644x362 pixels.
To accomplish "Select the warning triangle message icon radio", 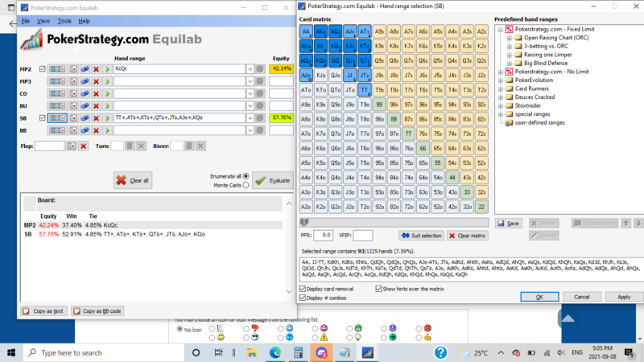I will (x=315, y=337).
